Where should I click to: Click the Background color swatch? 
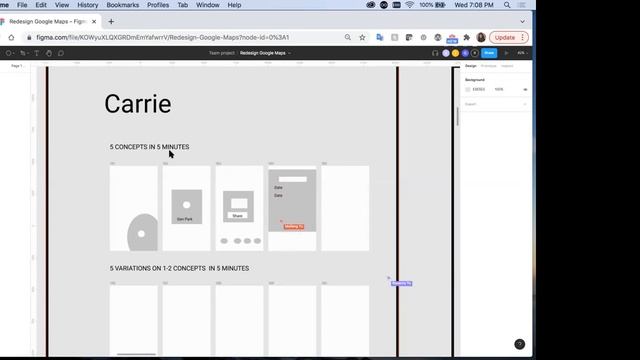tap(468, 89)
